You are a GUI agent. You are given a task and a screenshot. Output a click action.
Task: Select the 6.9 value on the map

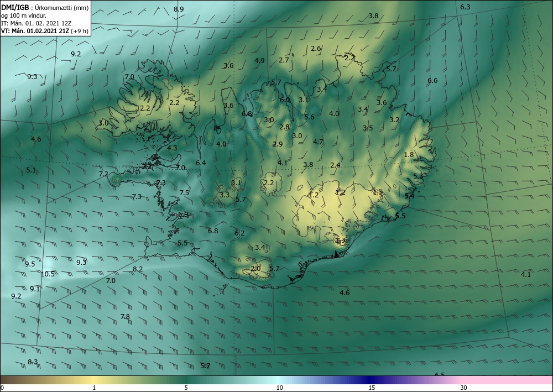[x=183, y=214]
